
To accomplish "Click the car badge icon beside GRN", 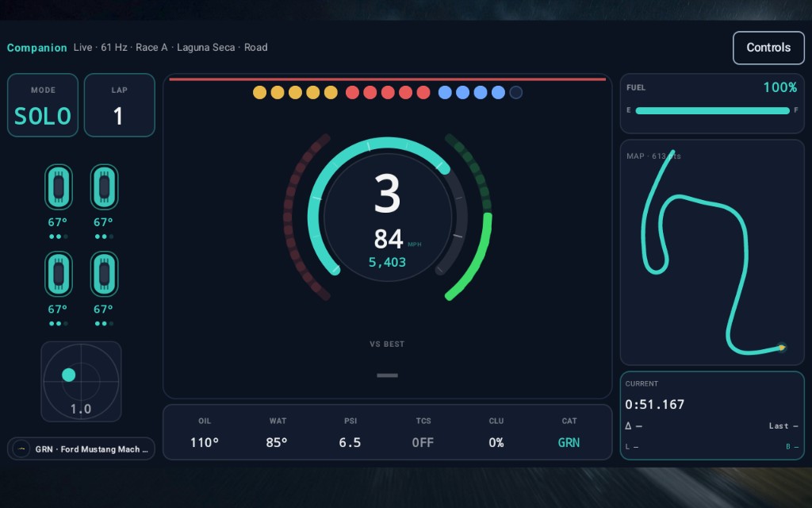I will [21, 449].
